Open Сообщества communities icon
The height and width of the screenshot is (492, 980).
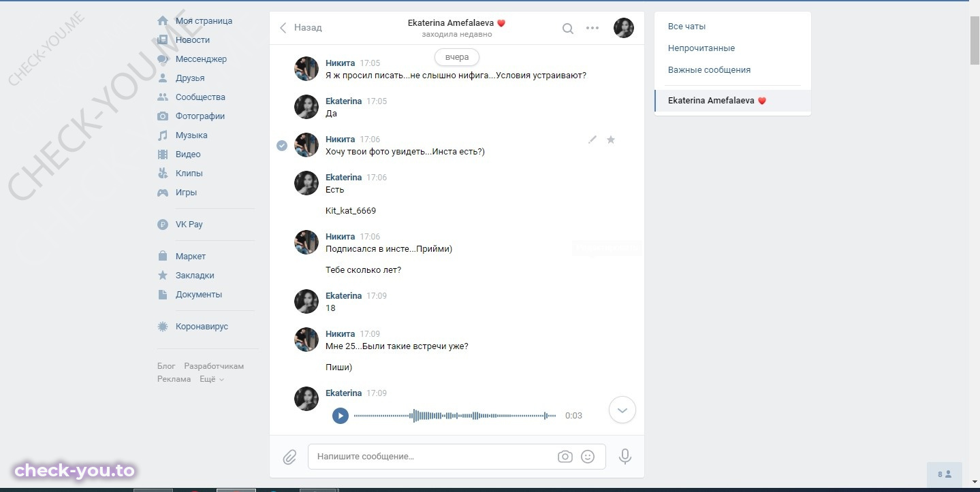tap(163, 97)
